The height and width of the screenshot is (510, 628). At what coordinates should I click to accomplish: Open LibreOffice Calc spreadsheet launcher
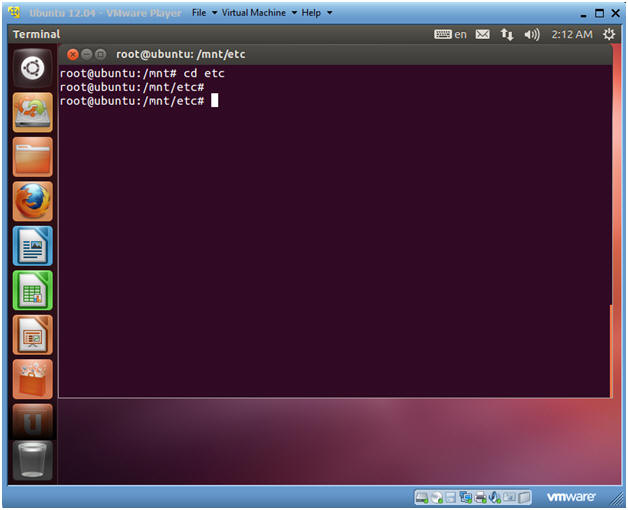pyautogui.click(x=32, y=290)
